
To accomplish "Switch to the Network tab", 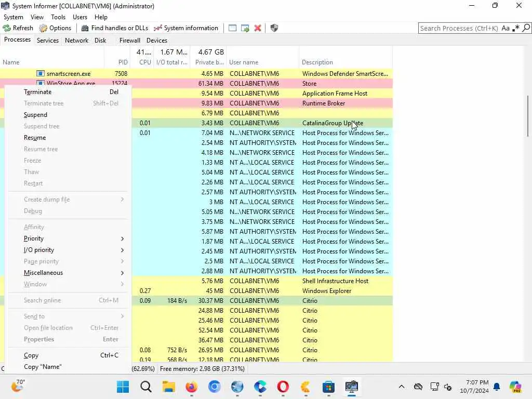I will pos(77,41).
